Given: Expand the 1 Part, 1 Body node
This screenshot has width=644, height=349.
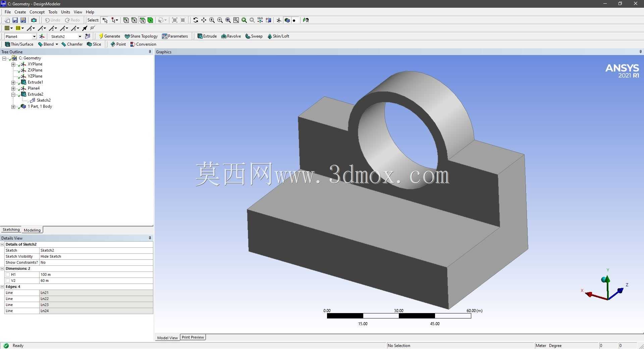Looking at the screenshot, I should tap(13, 106).
